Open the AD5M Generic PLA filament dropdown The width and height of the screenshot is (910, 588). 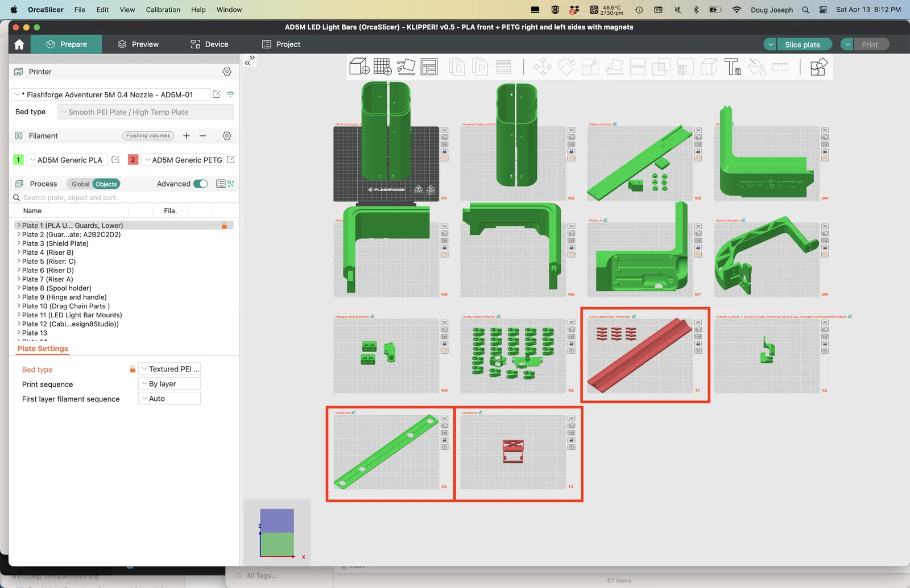click(x=68, y=160)
